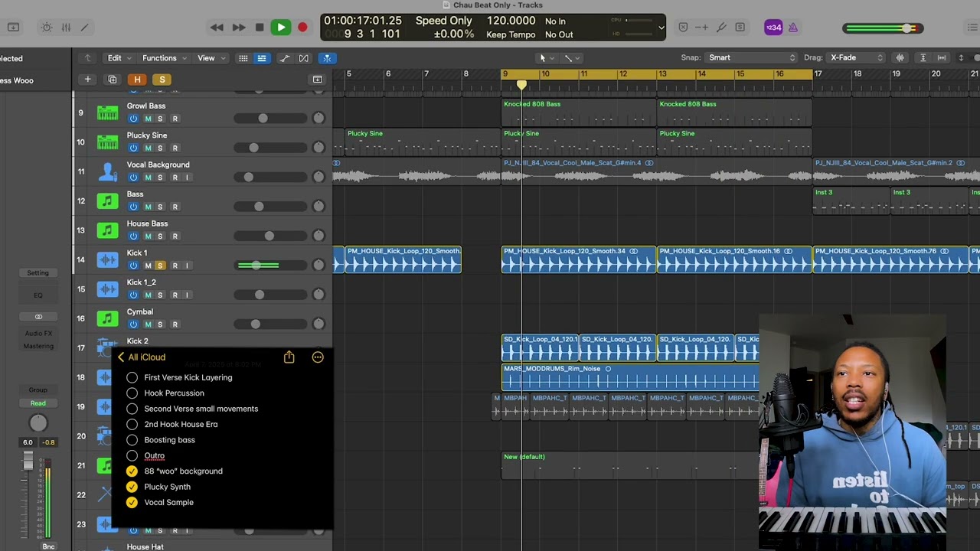Open the ellipsis More menu in Notes overlay

pos(318,357)
